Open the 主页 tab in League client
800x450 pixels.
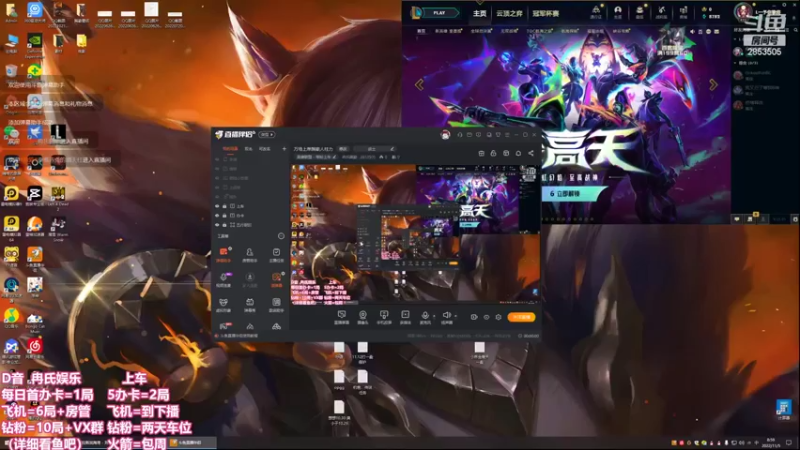[480, 13]
